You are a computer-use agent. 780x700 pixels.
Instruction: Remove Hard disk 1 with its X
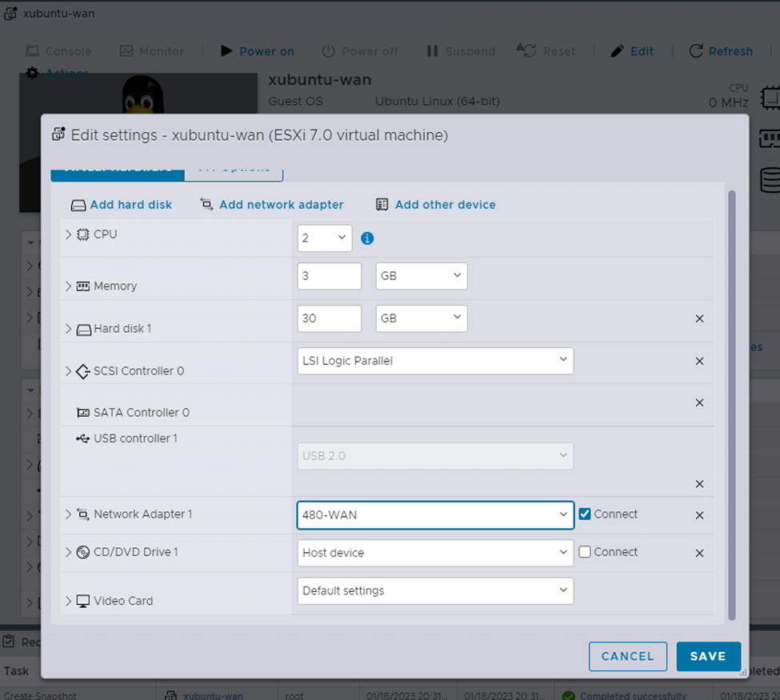click(x=699, y=318)
